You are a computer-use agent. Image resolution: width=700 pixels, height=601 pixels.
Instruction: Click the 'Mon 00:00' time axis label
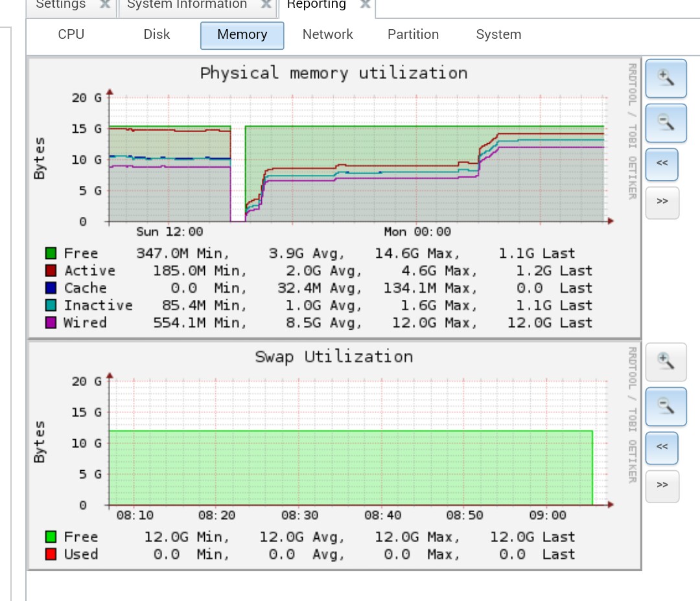click(417, 232)
